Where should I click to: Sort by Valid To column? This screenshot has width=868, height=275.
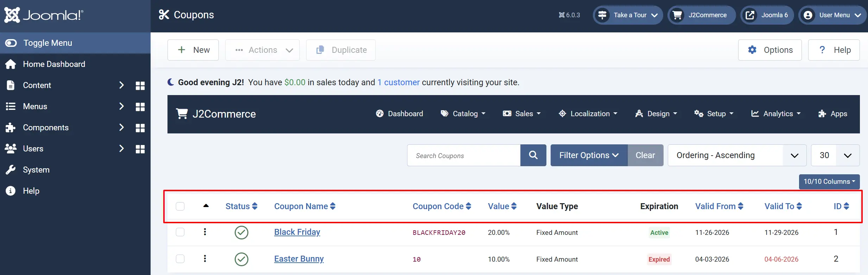pyautogui.click(x=783, y=206)
